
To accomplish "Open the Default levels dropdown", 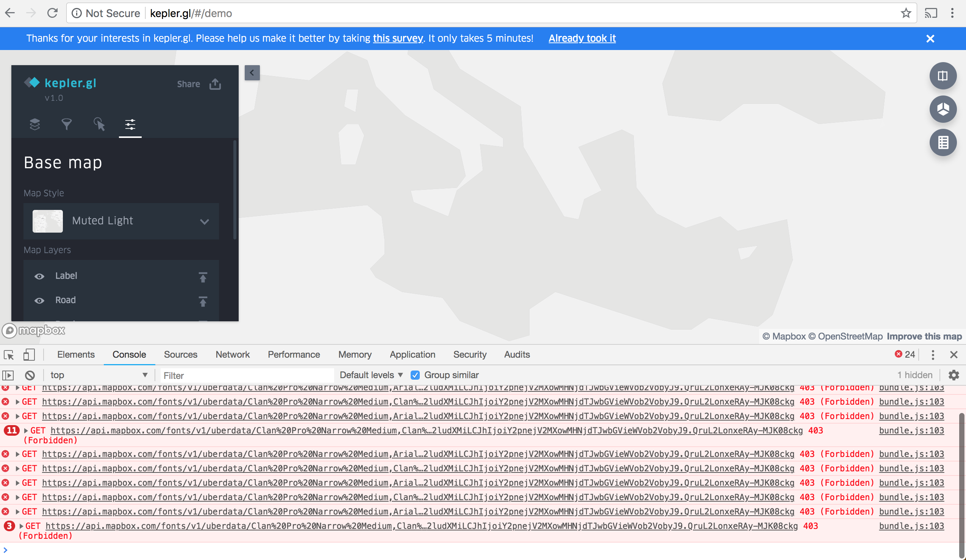I will pyautogui.click(x=370, y=375).
